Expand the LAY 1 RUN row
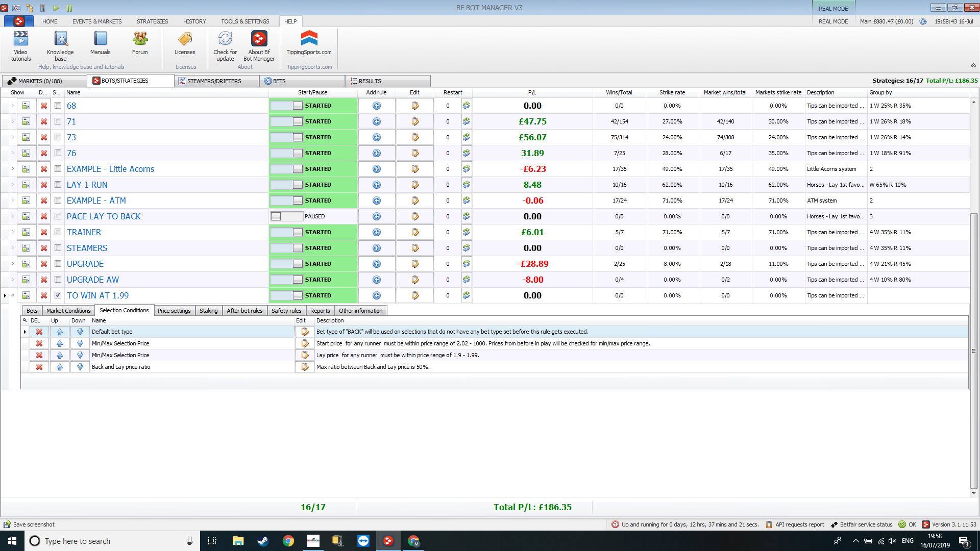The image size is (980, 551). [x=13, y=185]
